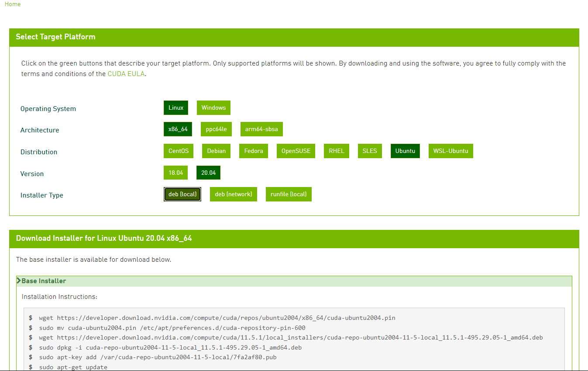The width and height of the screenshot is (588, 371).
Task: Click the Distribution row label
Action: 39,152
